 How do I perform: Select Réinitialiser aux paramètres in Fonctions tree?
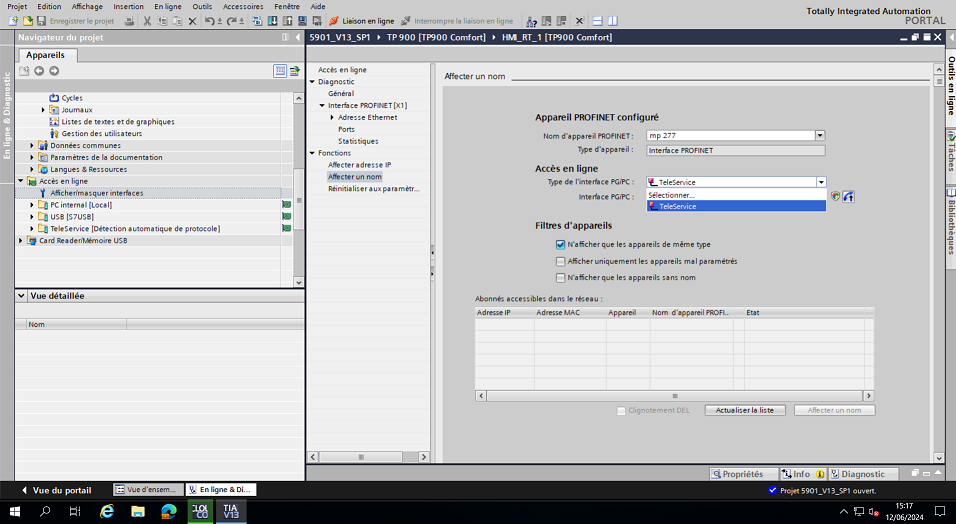[x=374, y=189]
